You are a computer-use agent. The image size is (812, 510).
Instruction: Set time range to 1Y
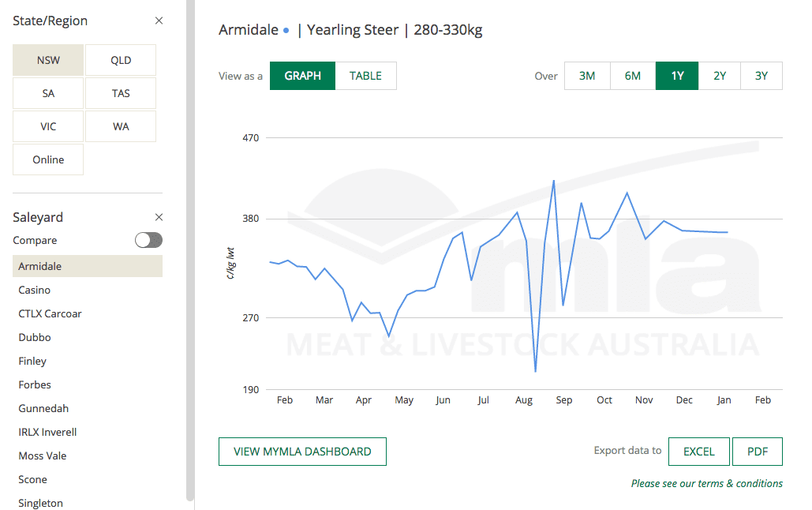click(x=677, y=76)
